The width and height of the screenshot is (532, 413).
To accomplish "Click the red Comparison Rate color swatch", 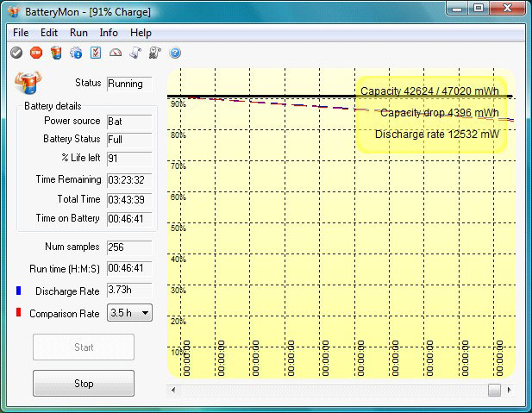I will click(x=18, y=312).
